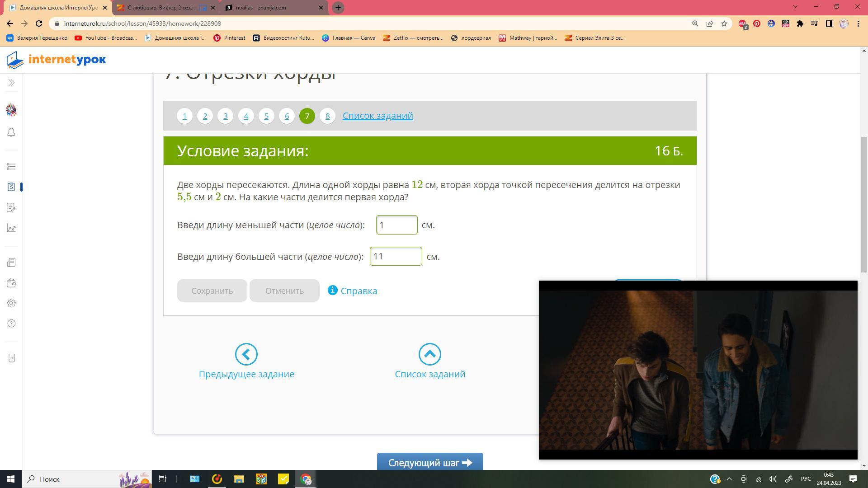Image resolution: width=868 pixels, height=488 pixels.
Task: Click Следующий шаг button
Action: 429,462
